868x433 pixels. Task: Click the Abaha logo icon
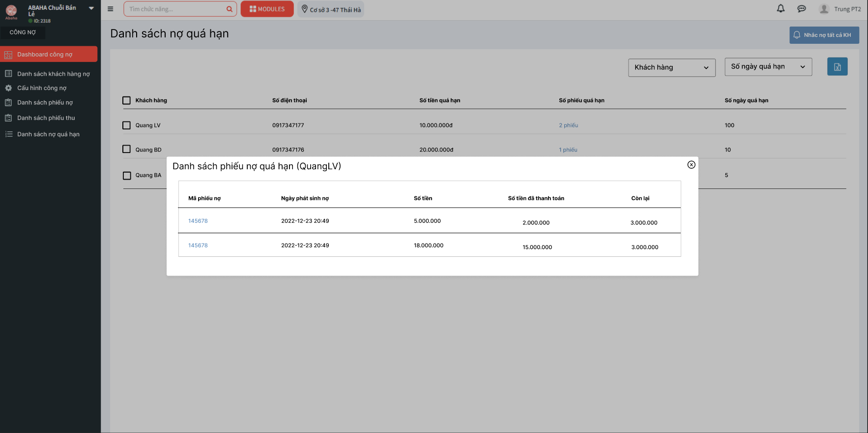[11, 11]
